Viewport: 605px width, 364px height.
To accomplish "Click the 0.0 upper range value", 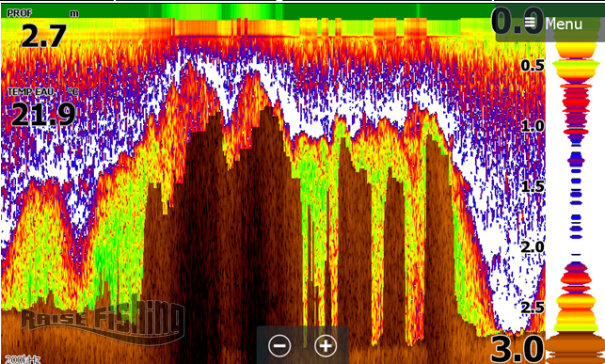I will tap(517, 22).
